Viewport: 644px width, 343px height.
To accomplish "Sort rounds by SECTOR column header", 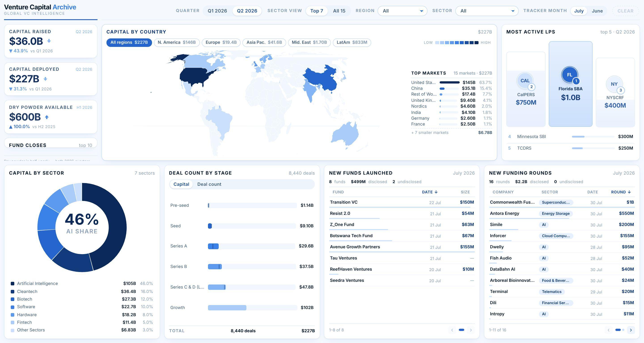I will [549, 192].
